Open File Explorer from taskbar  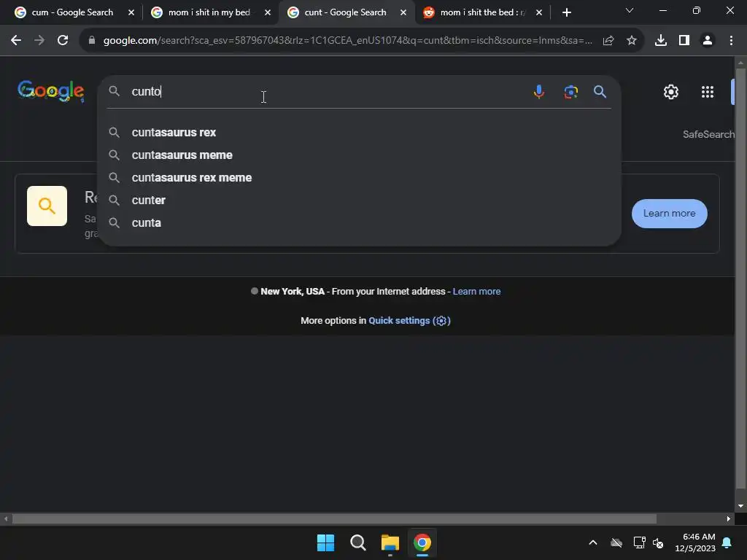coord(390,542)
